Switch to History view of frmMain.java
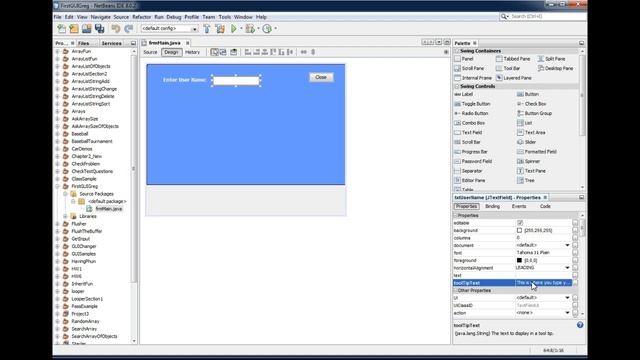The width and height of the screenshot is (640, 360). [x=192, y=52]
